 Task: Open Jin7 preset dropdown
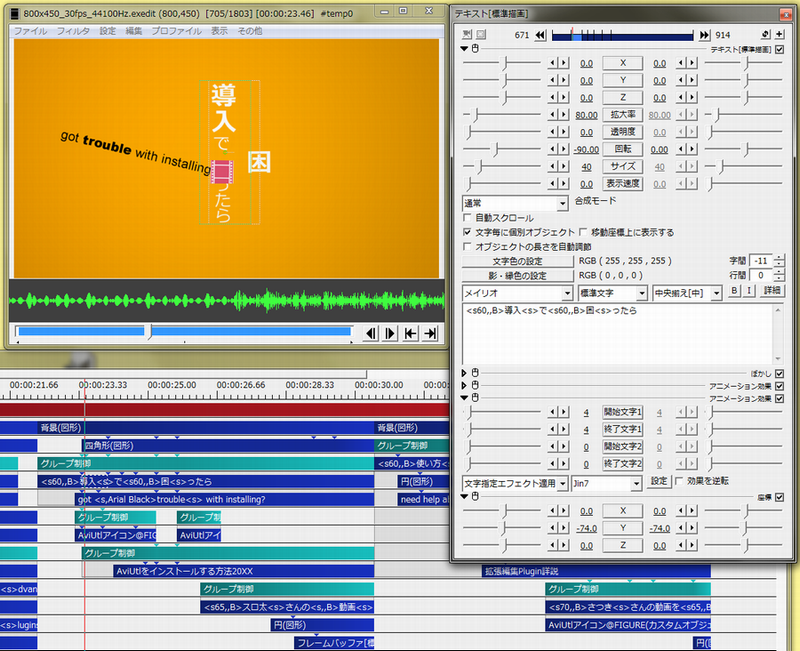[x=606, y=483]
